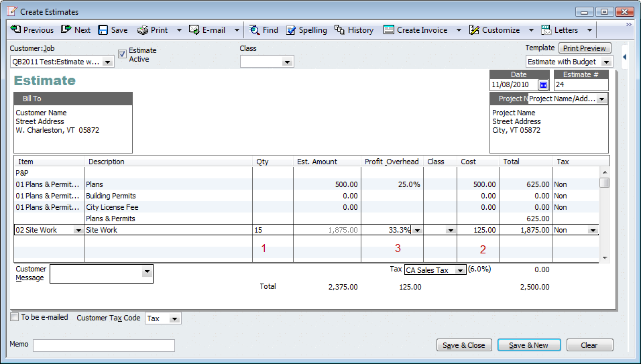Click the Print Preview button
The width and height of the screenshot is (641, 364).
point(584,48)
